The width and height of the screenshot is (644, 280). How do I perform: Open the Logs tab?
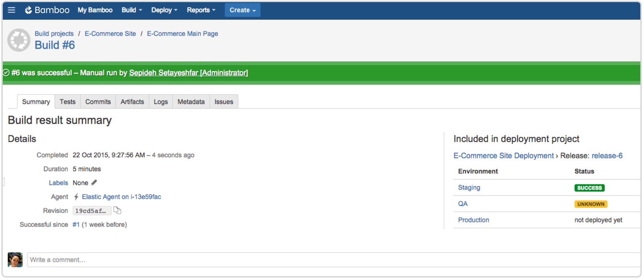161,102
